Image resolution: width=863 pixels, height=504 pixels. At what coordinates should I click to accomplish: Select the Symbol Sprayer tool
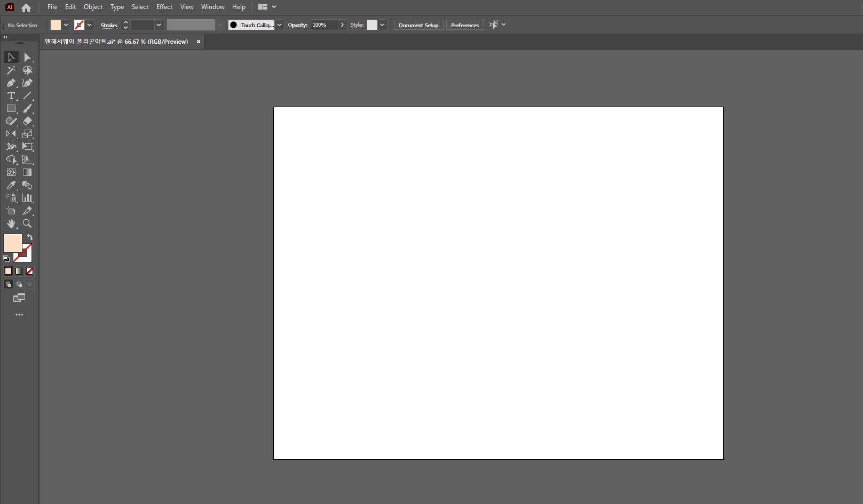point(11,198)
